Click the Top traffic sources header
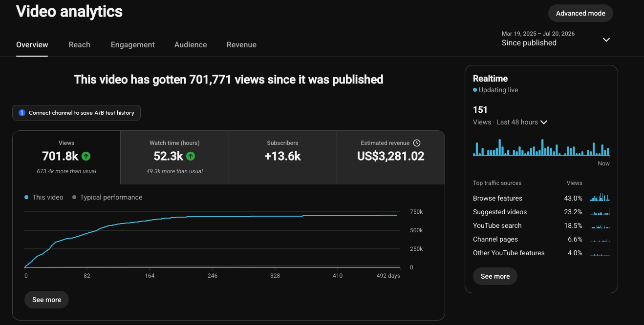This screenshot has height=325, width=644. tap(497, 183)
